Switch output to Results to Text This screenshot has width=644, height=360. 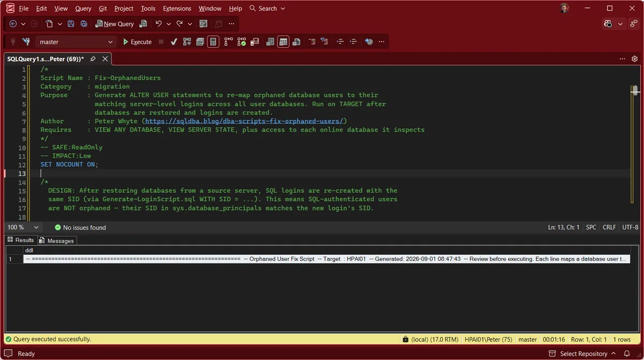[270, 42]
